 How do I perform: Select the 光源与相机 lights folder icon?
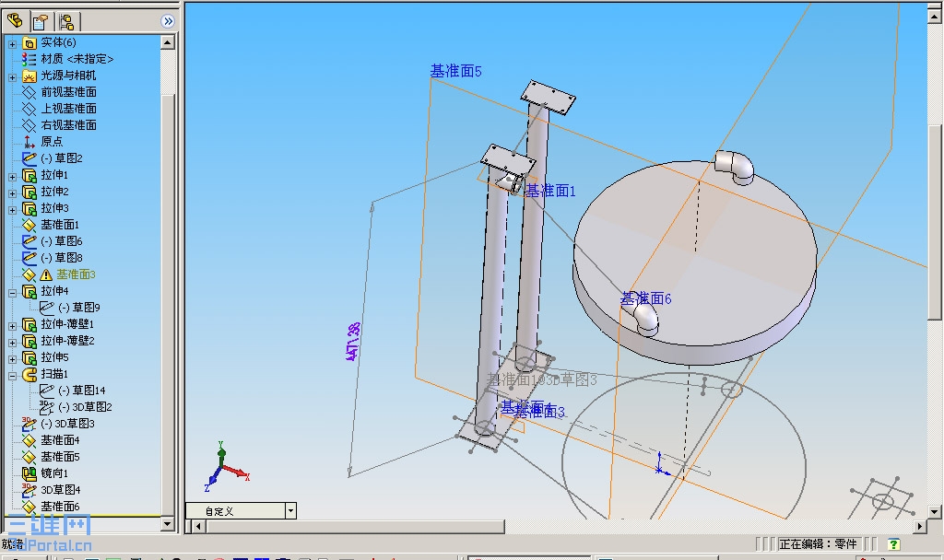point(29,76)
